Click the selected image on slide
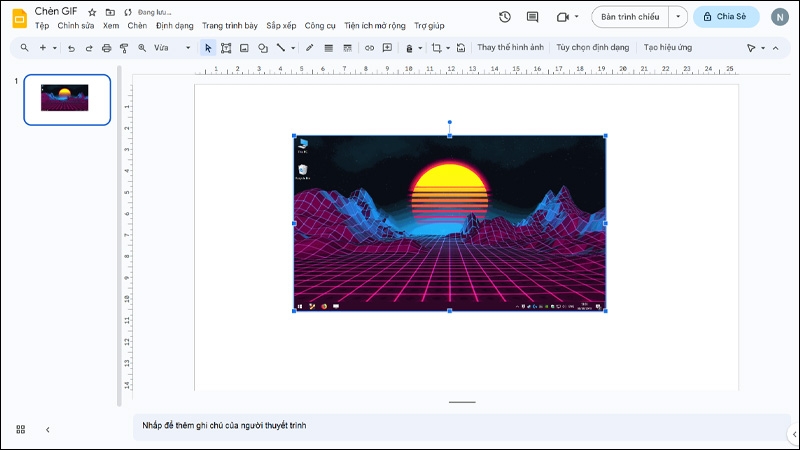The image size is (800, 450). coord(449,223)
